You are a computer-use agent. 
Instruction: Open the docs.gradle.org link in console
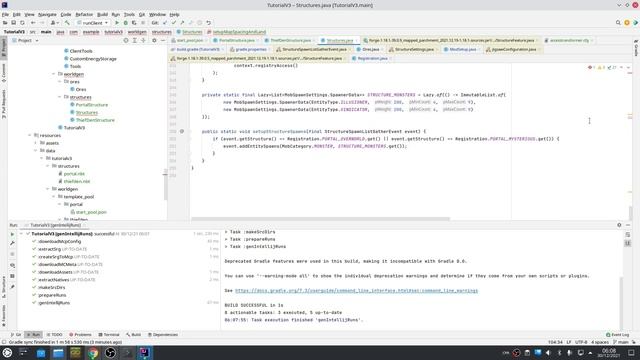pyautogui.click(x=356, y=291)
